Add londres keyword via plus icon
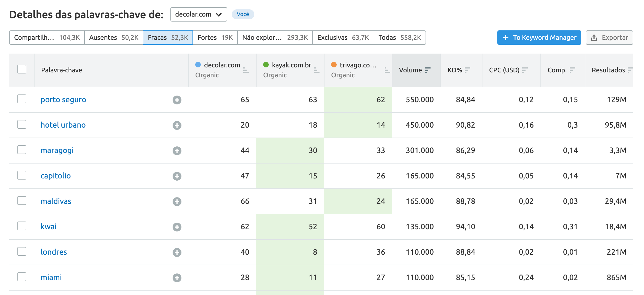 (177, 252)
